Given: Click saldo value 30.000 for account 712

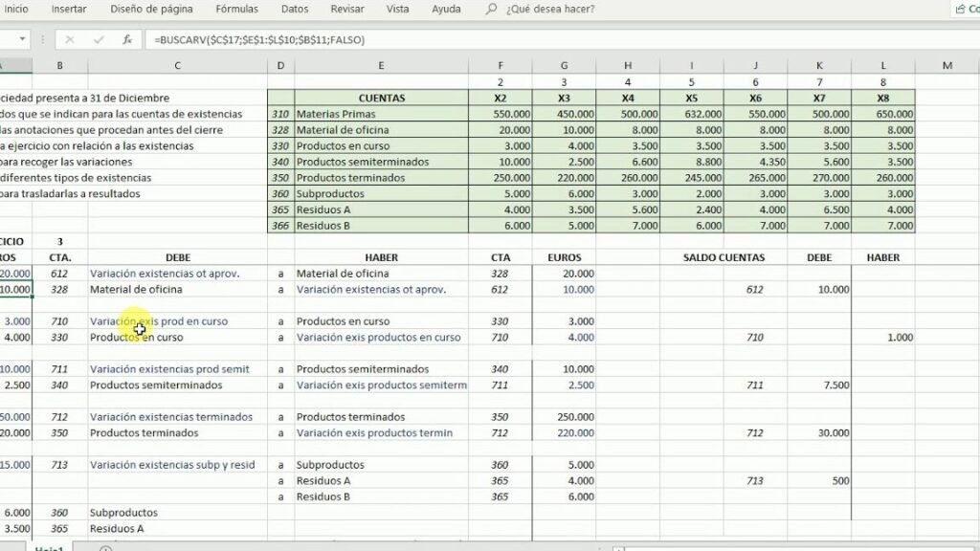Looking at the screenshot, I should [x=819, y=433].
